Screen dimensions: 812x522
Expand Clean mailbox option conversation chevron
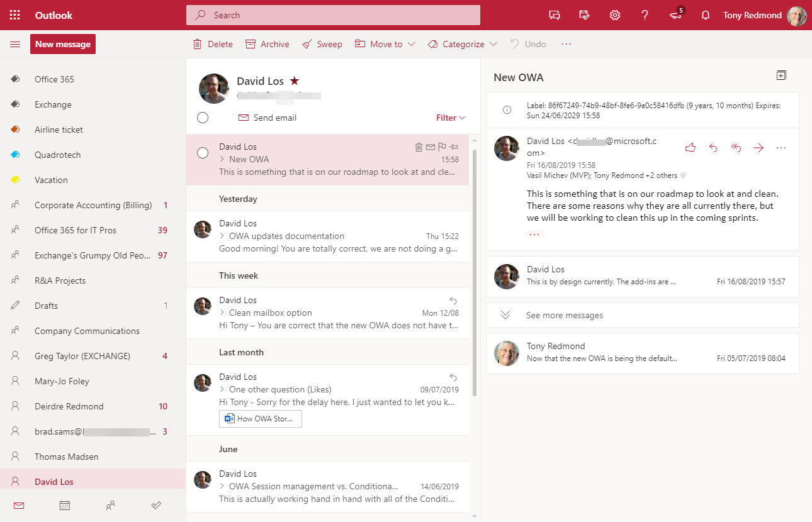pos(222,313)
